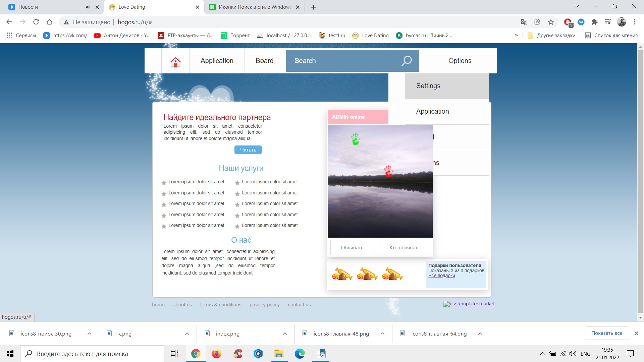The width and height of the screenshot is (644, 362).
Task: Mute audio on the Новости tab
Action: coord(88,7)
